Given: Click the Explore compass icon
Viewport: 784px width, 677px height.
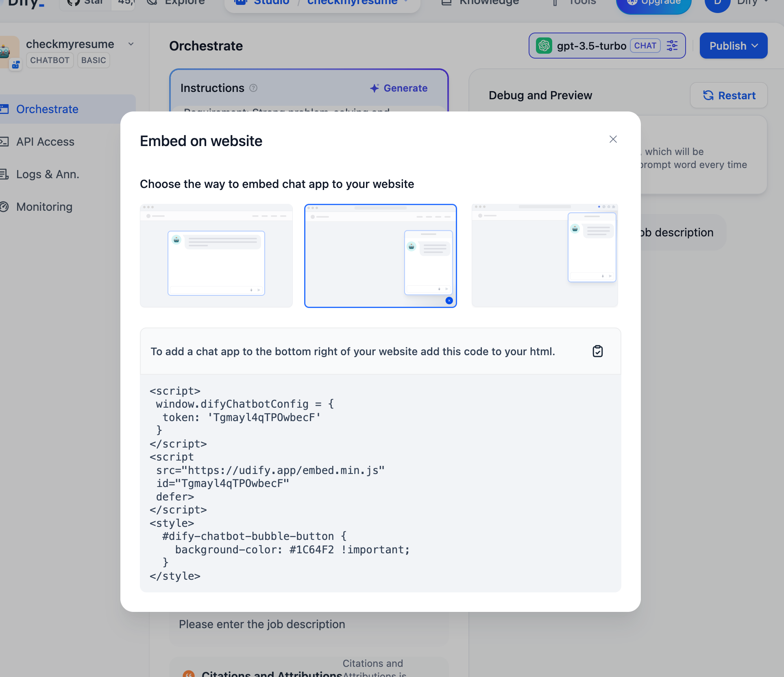Looking at the screenshot, I should point(152,2).
